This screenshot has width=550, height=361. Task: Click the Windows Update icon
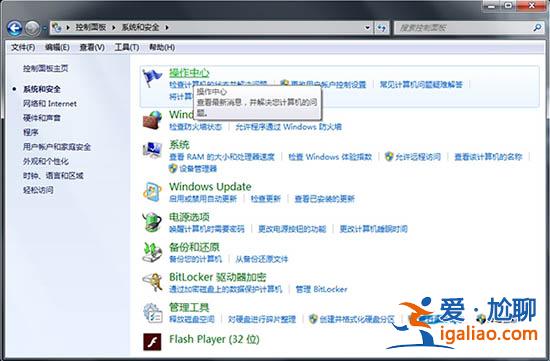click(152, 192)
